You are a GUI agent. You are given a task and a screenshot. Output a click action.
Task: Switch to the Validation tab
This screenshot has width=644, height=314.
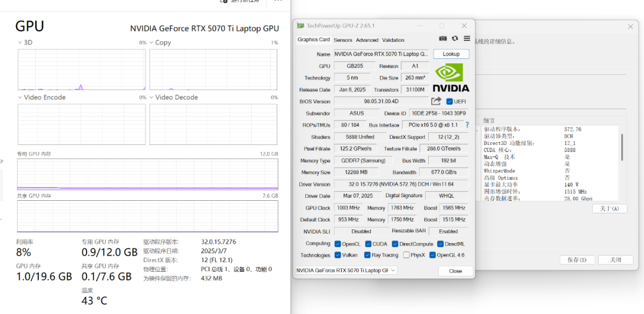click(393, 40)
